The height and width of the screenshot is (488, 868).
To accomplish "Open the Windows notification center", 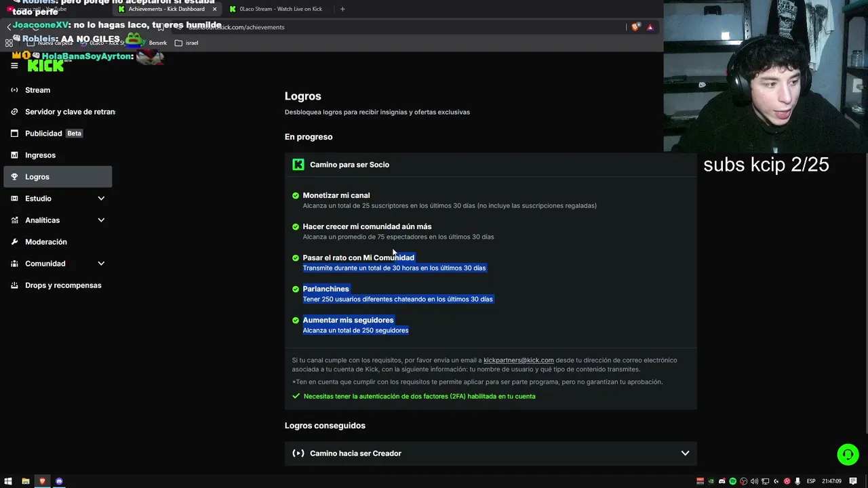I will [853, 481].
